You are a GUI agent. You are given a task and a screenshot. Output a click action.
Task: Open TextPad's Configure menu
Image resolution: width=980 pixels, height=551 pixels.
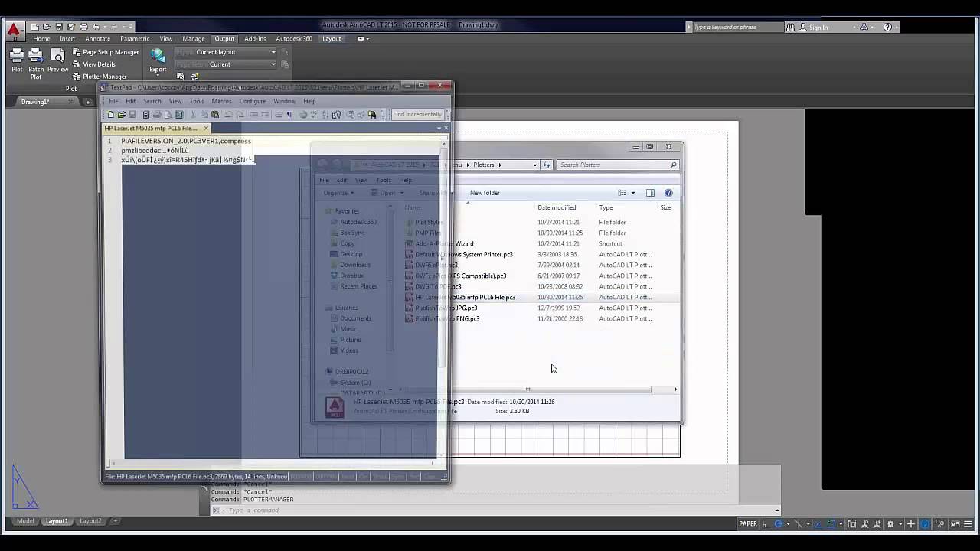coord(253,101)
